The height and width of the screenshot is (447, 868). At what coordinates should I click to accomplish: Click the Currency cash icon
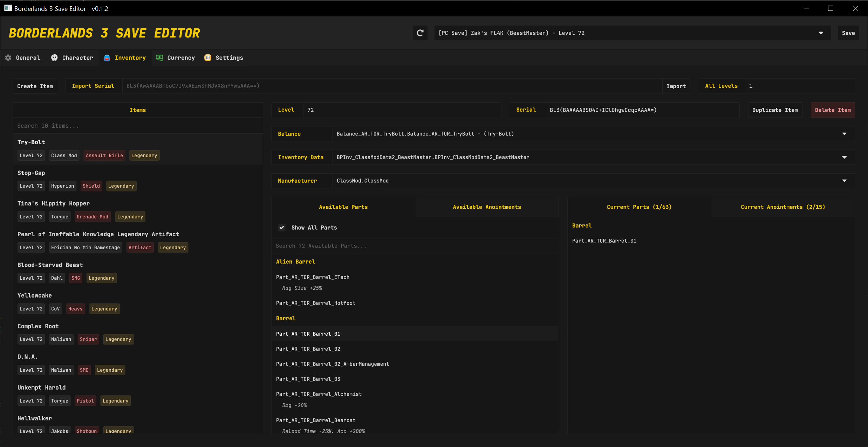[x=159, y=58]
